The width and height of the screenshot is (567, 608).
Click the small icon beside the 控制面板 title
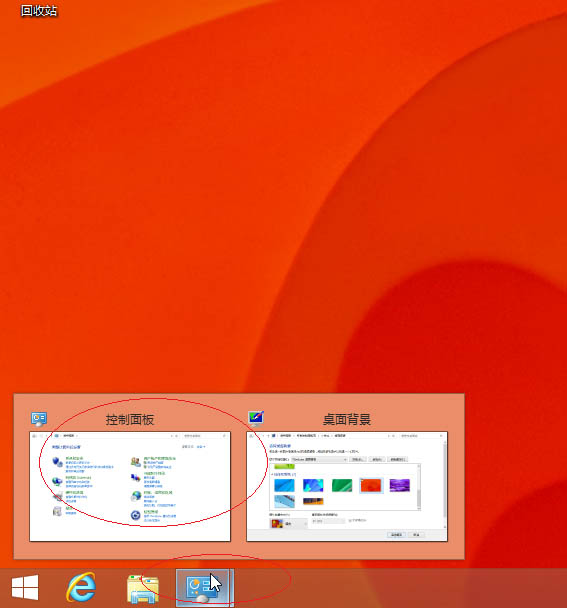39,419
